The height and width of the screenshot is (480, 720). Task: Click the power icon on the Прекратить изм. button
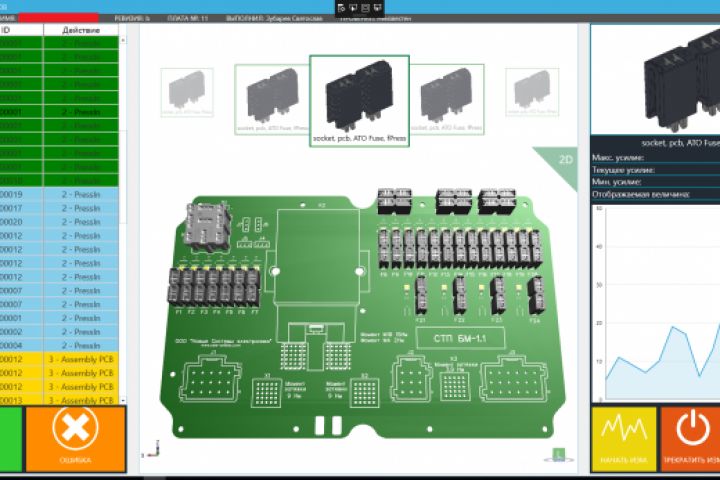click(x=692, y=428)
